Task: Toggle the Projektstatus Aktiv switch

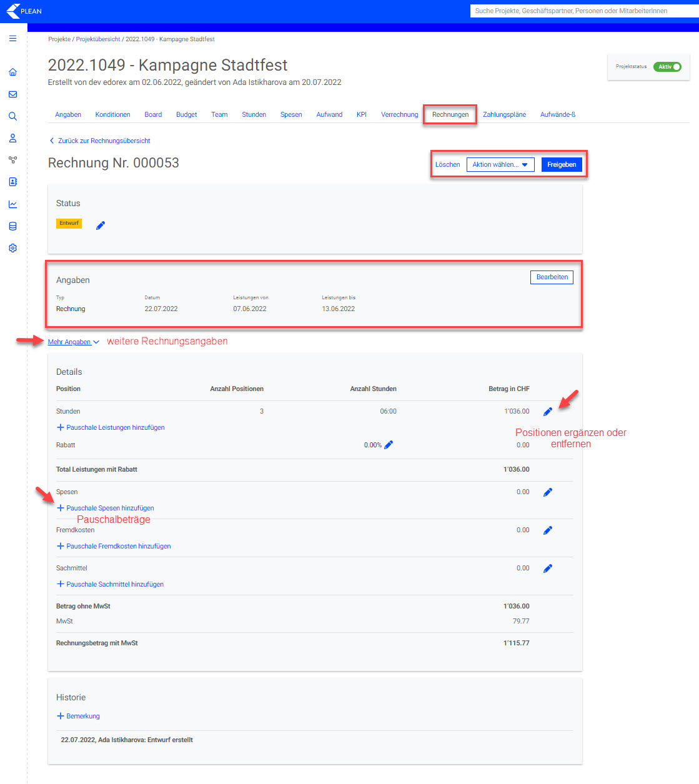Action: pyautogui.click(x=667, y=67)
